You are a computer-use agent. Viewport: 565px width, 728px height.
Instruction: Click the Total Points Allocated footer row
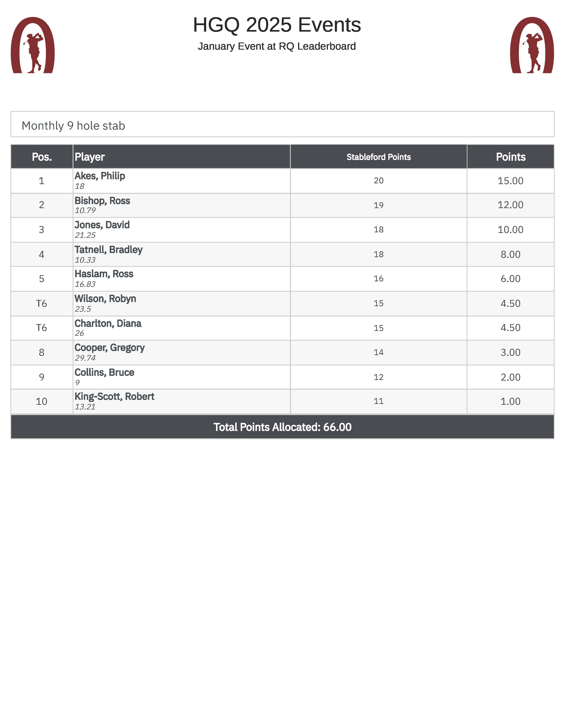click(282, 427)
